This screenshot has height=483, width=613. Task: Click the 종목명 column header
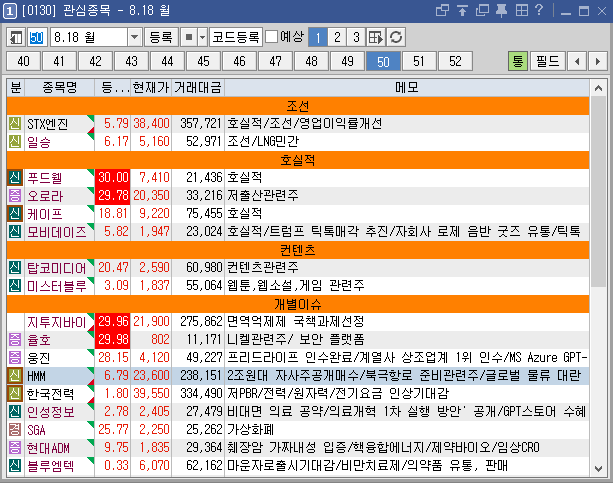point(59,87)
